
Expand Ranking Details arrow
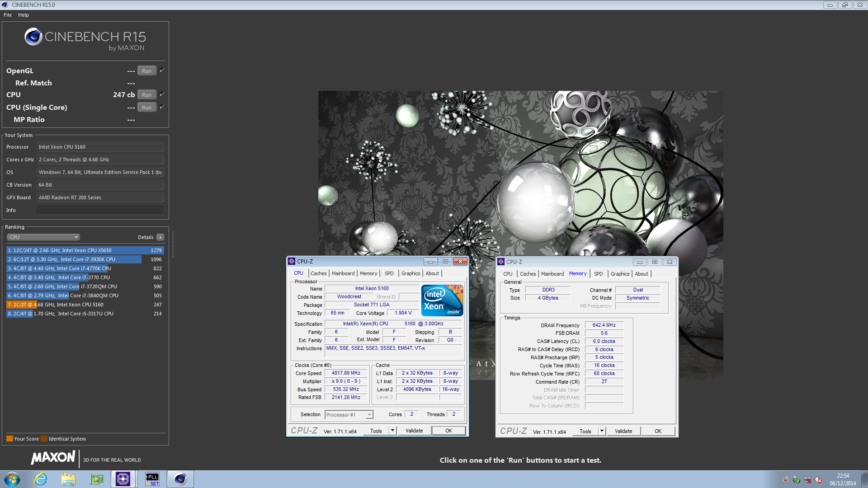tap(160, 237)
